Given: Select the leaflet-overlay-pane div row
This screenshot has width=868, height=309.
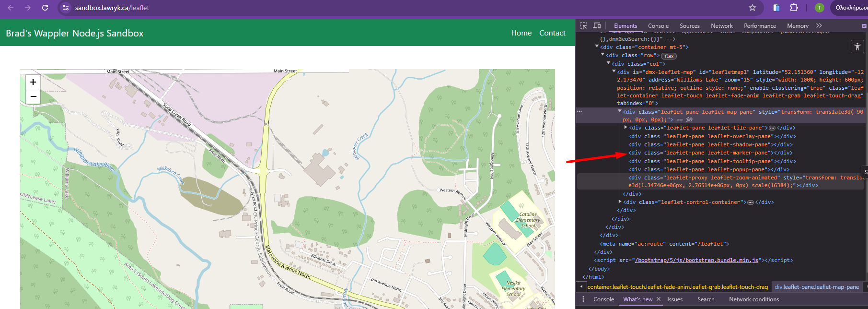Looking at the screenshot, I should [x=712, y=136].
